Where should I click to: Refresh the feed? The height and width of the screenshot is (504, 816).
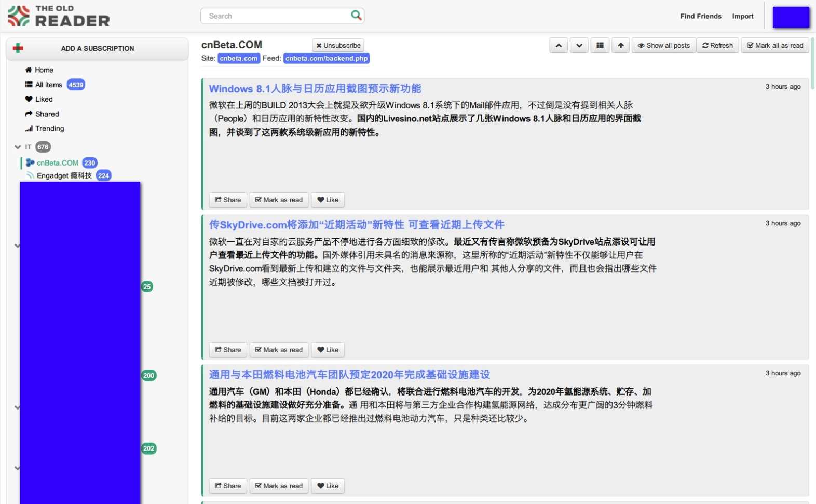[717, 46]
